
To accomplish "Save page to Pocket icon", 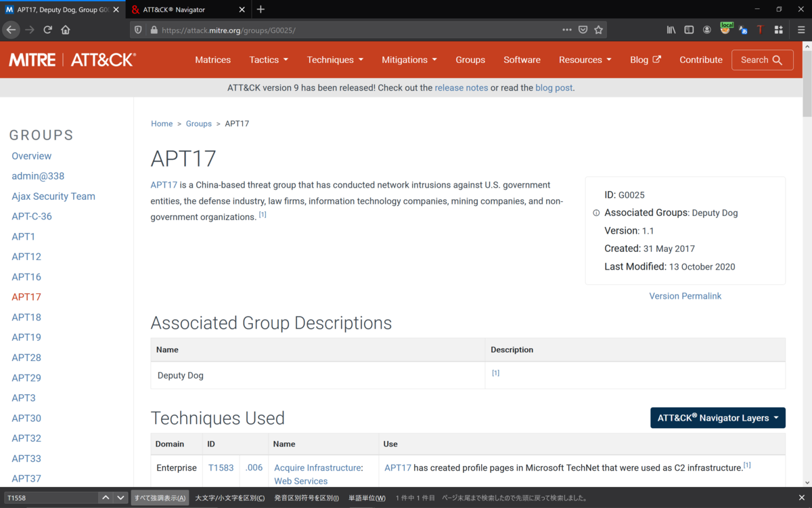I will point(583,30).
